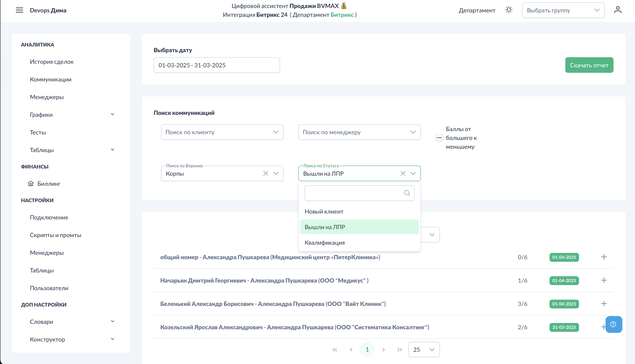Open Биллинг sidebar link
The width and height of the screenshot is (635, 364).
click(x=49, y=184)
